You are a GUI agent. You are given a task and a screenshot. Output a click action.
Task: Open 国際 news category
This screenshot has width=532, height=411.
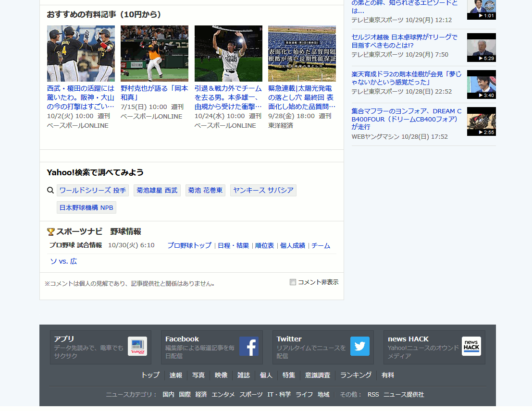[x=185, y=395]
